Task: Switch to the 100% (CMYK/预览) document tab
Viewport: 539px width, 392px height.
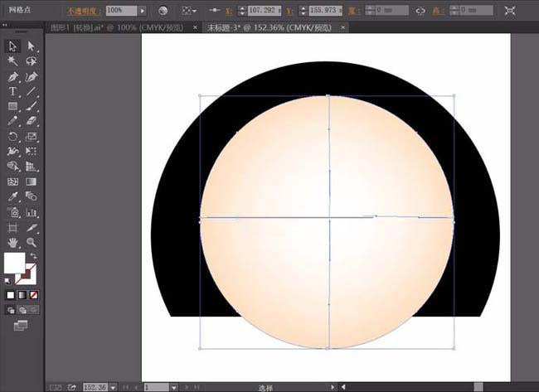Action: (x=117, y=27)
